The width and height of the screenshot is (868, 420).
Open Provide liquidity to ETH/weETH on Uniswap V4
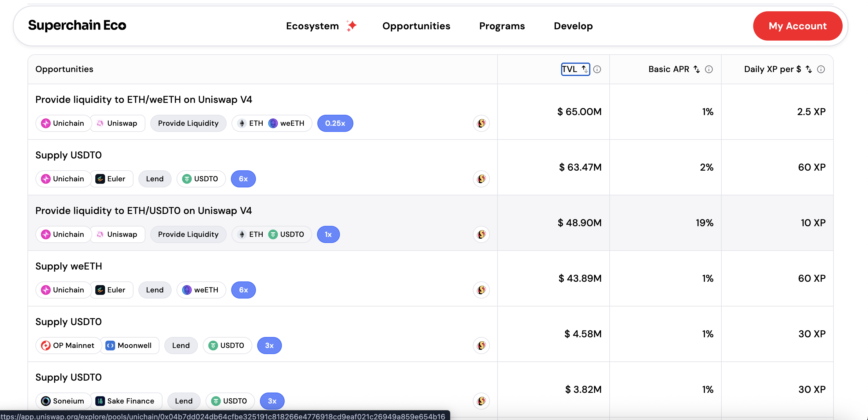coord(144,100)
